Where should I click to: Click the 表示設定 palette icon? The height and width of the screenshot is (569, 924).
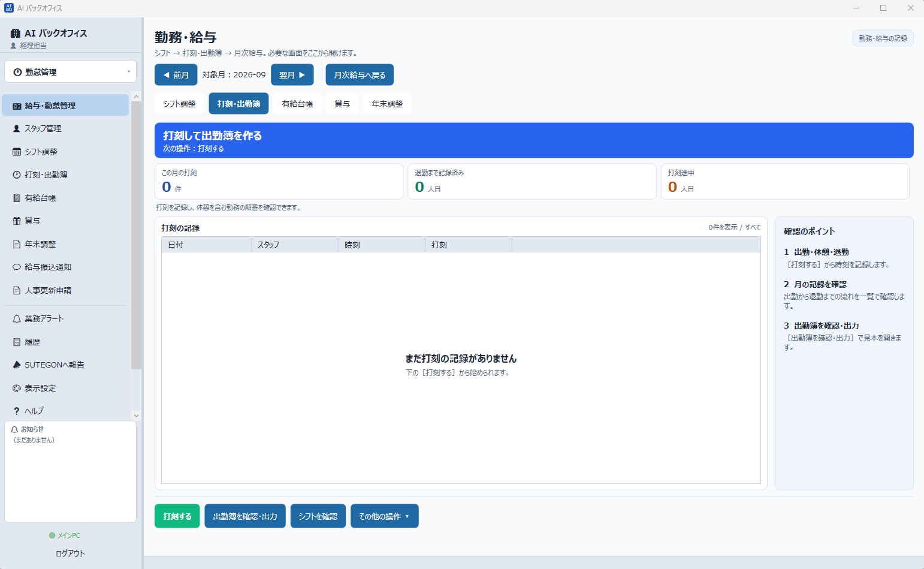coord(17,389)
